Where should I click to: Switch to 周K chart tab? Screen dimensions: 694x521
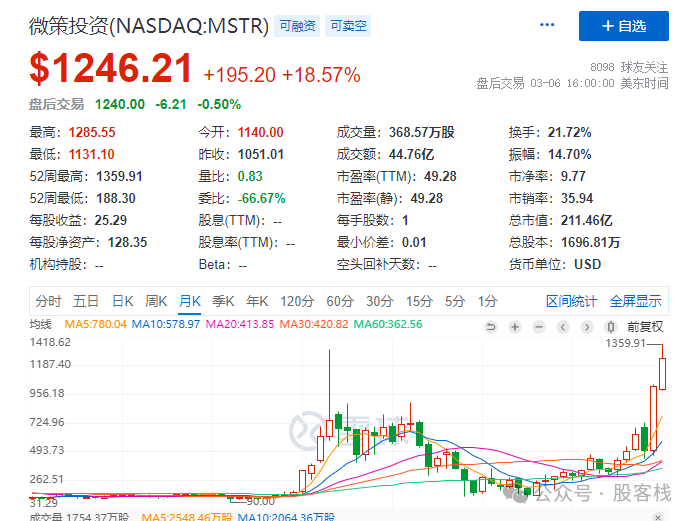(156, 301)
